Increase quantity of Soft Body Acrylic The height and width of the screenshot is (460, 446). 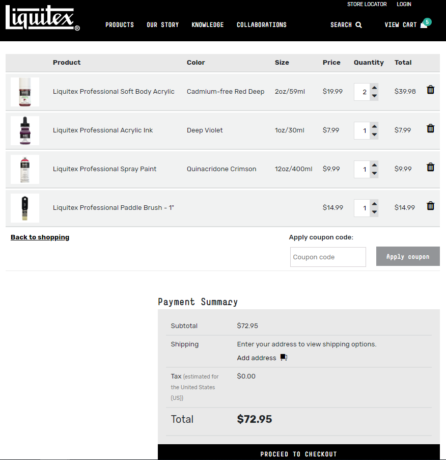[x=374, y=88]
